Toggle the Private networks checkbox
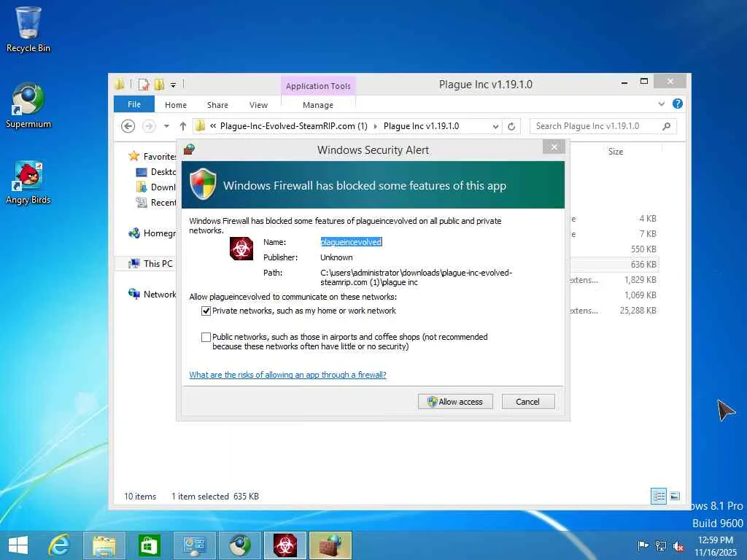 click(206, 311)
